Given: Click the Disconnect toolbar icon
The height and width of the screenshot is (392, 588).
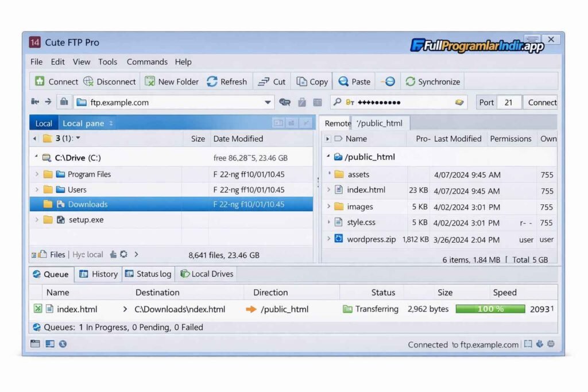Looking at the screenshot, I should [x=88, y=81].
